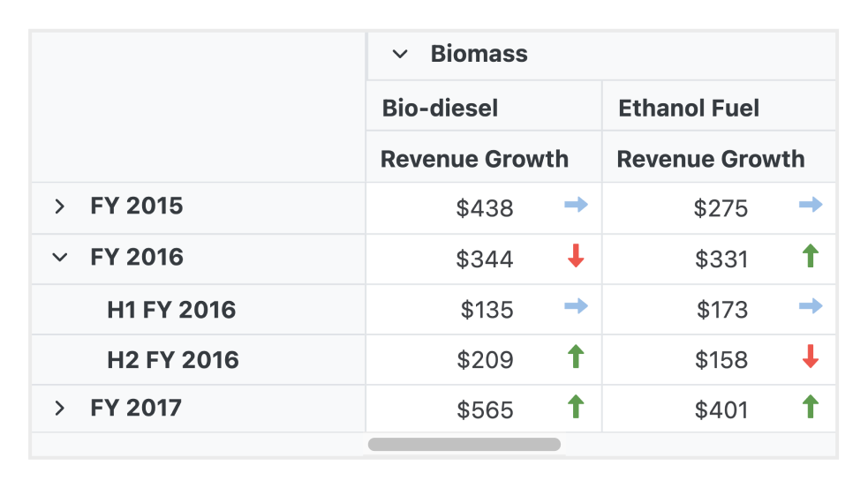Click red down arrow in H2 FY 2016 Ethanol Fuel
This screenshot has height=488, width=868.
pos(811,357)
